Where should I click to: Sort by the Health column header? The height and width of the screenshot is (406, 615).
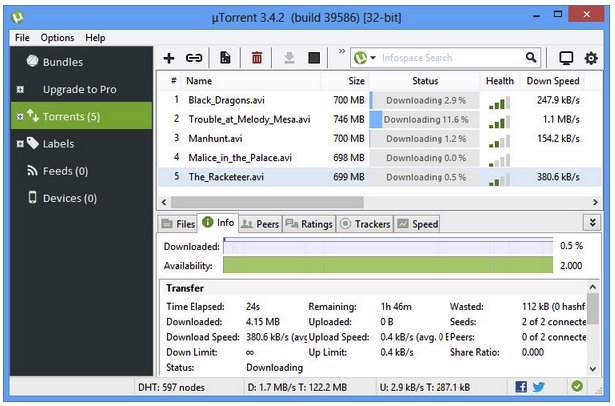click(500, 81)
